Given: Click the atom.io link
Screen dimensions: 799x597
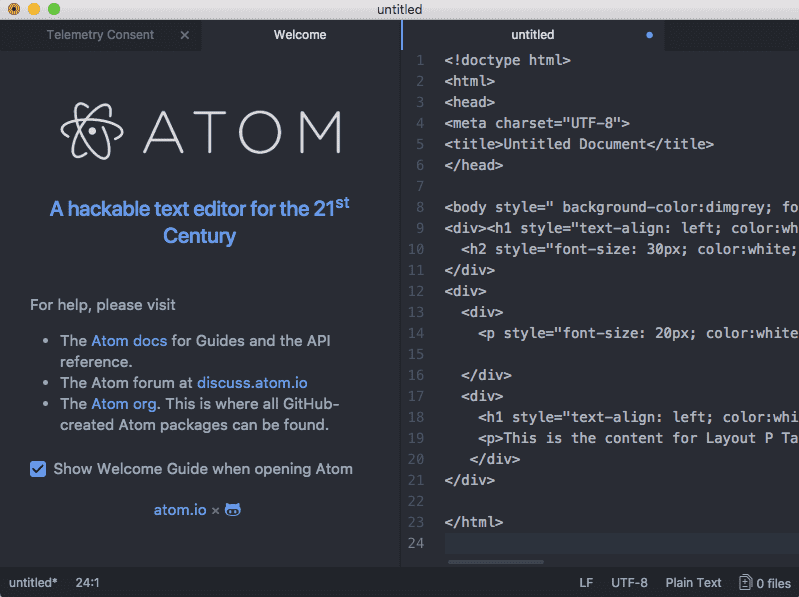Looking at the screenshot, I should pyautogui.click(x=180, y=510).
